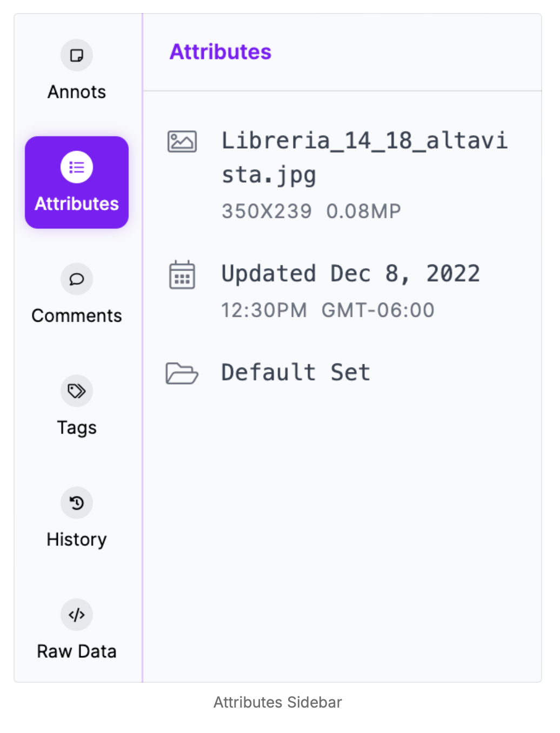Click the calendar icon next to Updated date
Viewport: 560px width, 733px height.
pyautogui.click(x=182, y=275)
